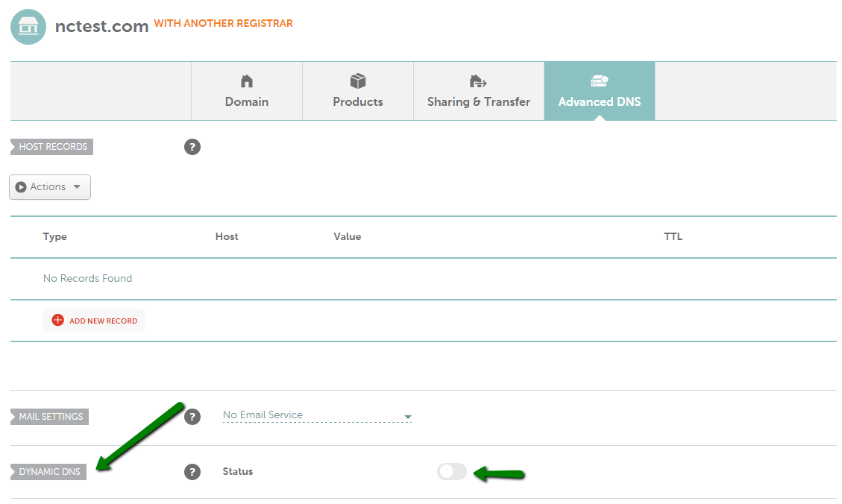This screenshot has height=504, width=842.
Task: Click the nctest.com domain title
Action: point(101,26)
